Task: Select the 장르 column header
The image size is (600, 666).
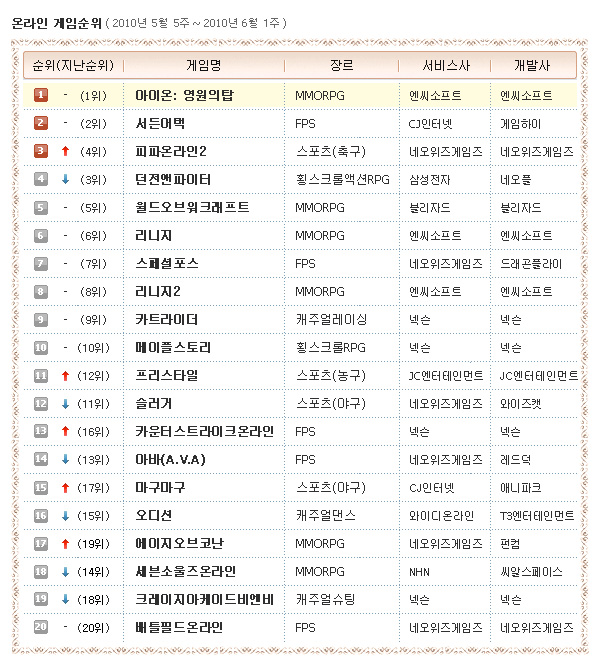Action: [341, 65]
